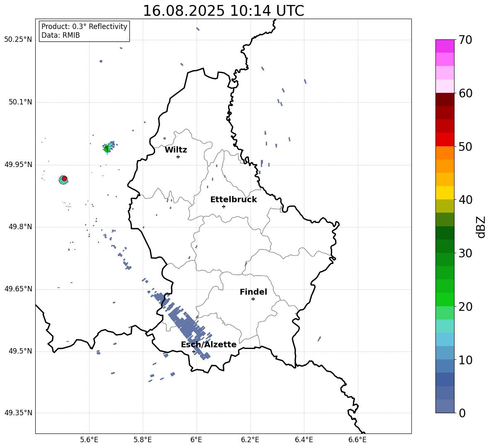The height and width of the screenshot is (448, 491).
Task: Click the 'Product: 0.3° Reflectivity' label
Action: click(84, 27)
